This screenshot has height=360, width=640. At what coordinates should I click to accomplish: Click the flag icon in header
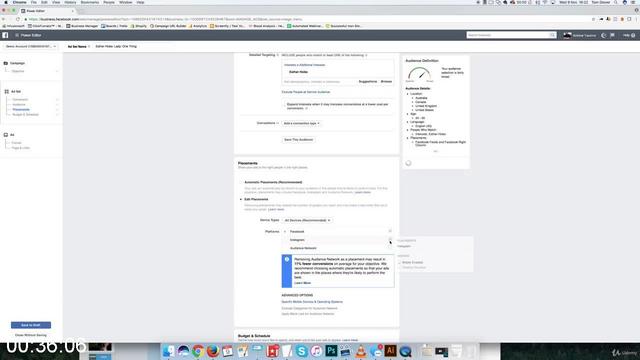[x=612, y=36]
